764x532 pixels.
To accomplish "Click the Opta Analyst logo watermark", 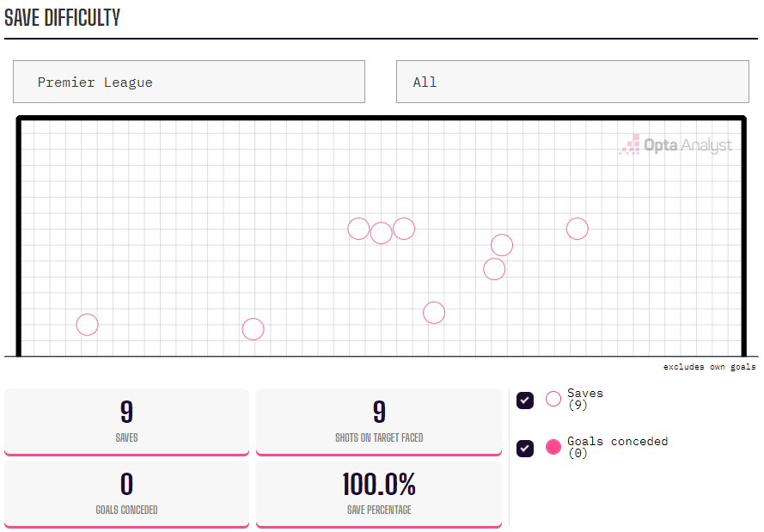I will [675, 144].
